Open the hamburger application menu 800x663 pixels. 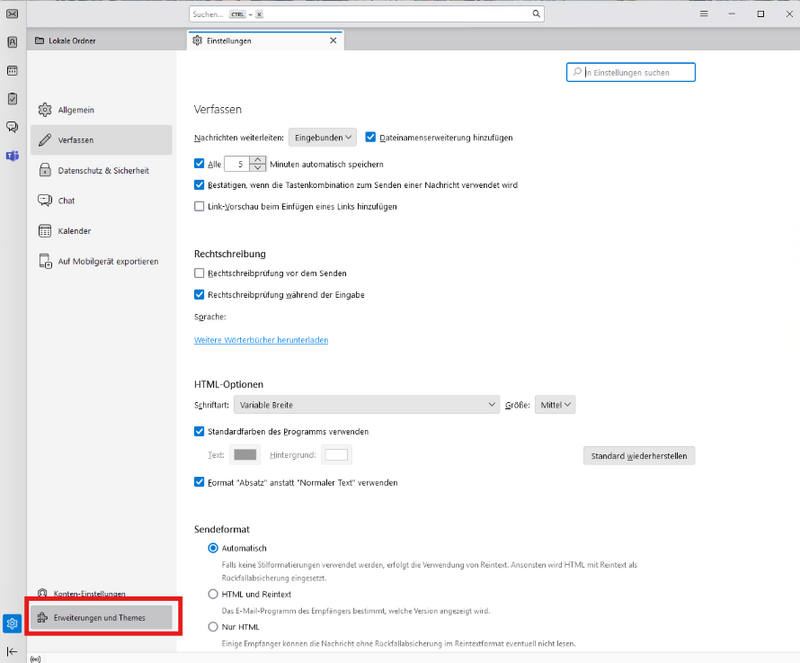point(704,14)
